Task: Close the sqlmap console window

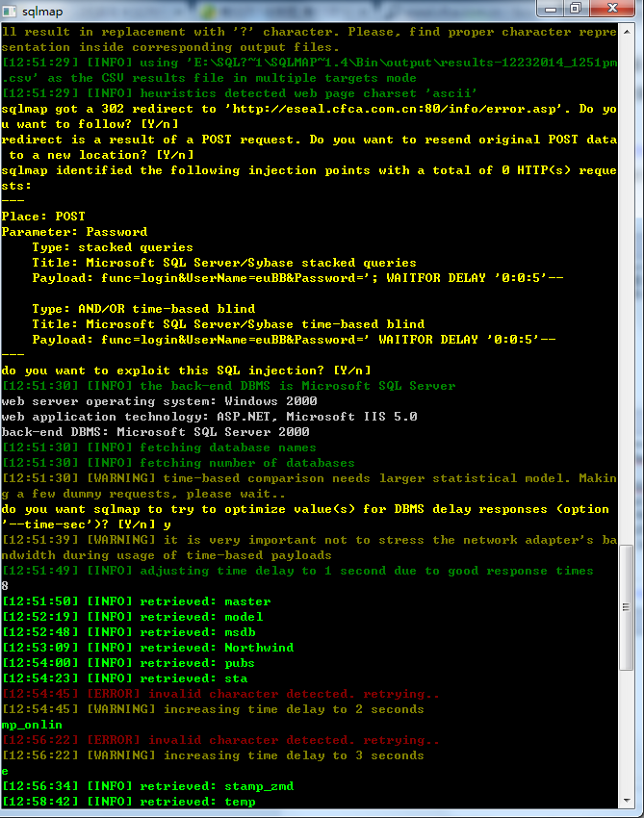Action: coord(612,8)
